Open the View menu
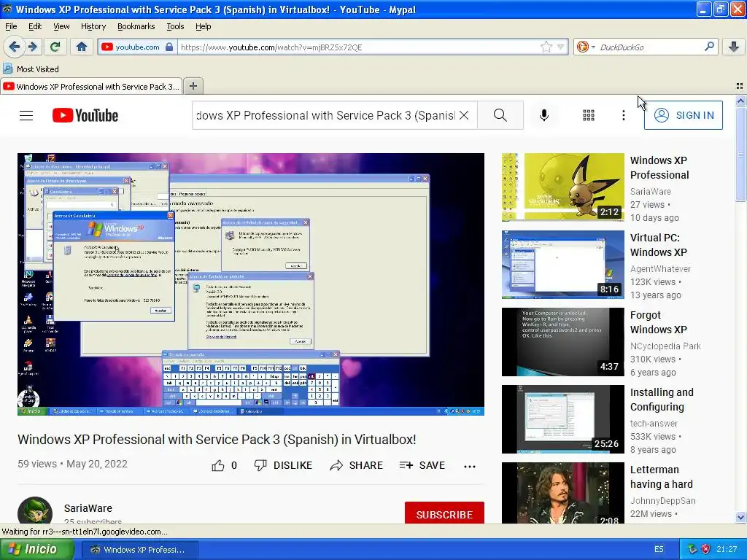This screenshot has width=747, height=560. pyautogui.click(x=61, y=26)
